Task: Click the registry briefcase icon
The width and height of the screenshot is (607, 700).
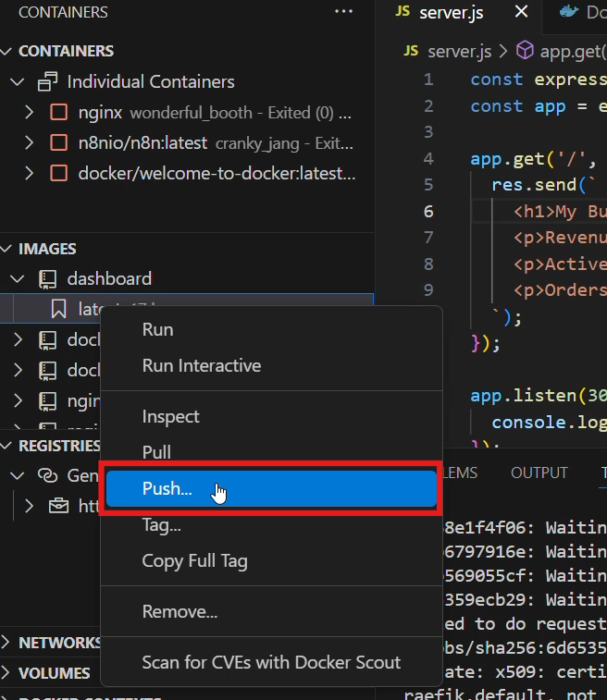Action: (x=58, y=506)
